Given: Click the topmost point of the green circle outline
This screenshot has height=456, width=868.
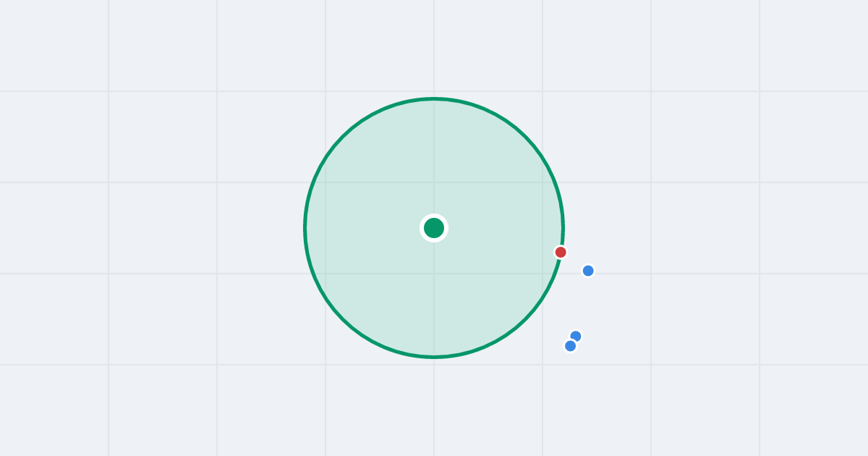Looking at the screenshot, I should [x=434, y=98].
